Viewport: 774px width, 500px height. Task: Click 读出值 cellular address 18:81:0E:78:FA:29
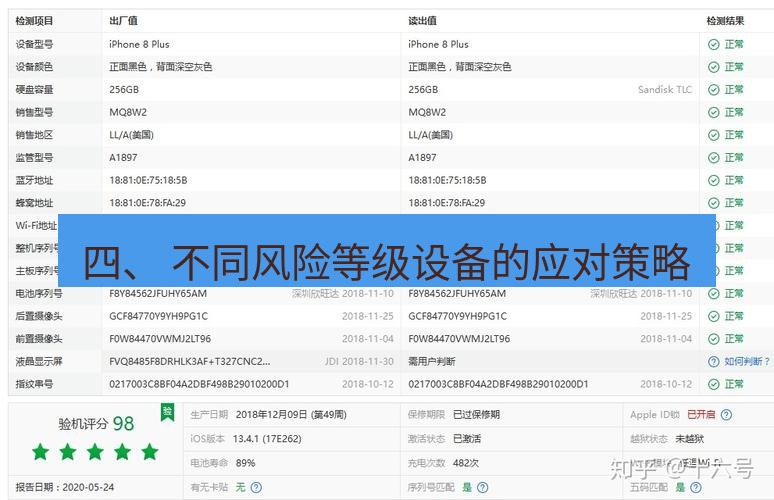tap(446, 203)
